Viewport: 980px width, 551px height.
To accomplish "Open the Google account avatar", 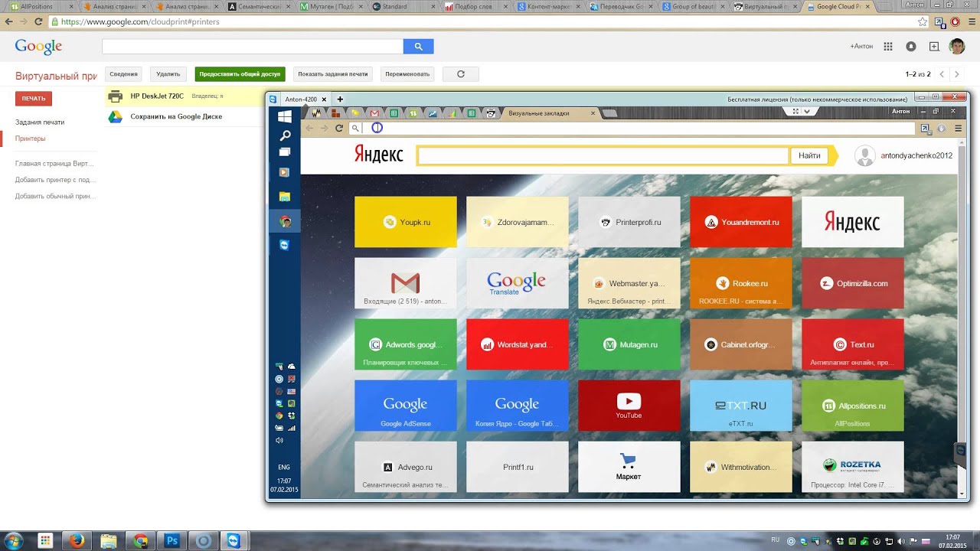I will pyautogui.click(x=957, y=47).
